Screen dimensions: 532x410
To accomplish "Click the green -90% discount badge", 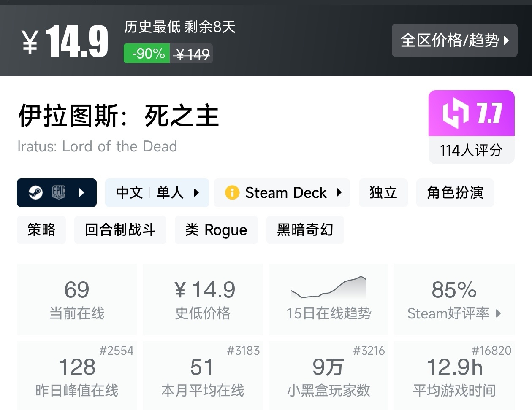I will click(147, 54).
